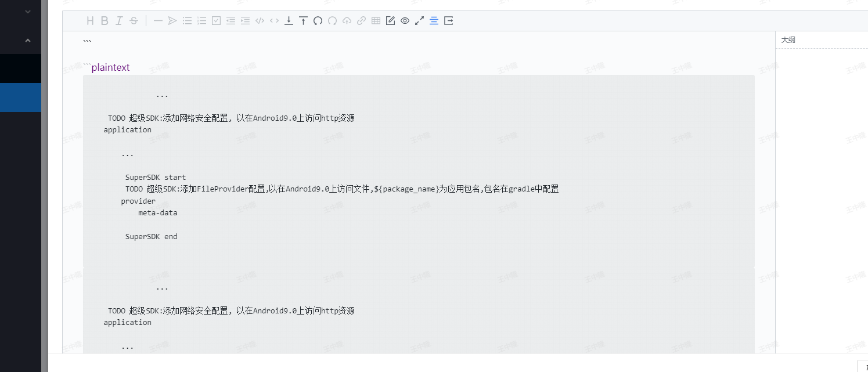This screenshot has width=868, height=372.
Task: Redo the last undone edit
Action: (x=332, y=21)
